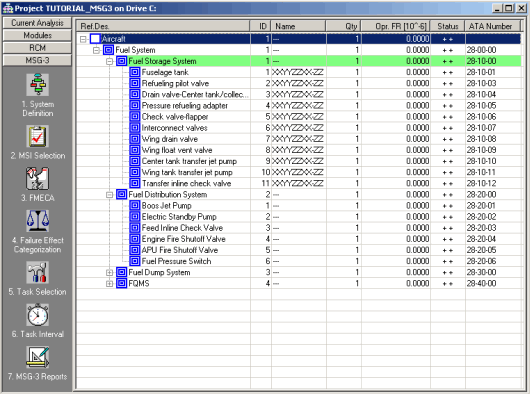This screenshot has width=530, height=394.
Task: Click the MSI Selection clipboard icon
Action: 38,136
